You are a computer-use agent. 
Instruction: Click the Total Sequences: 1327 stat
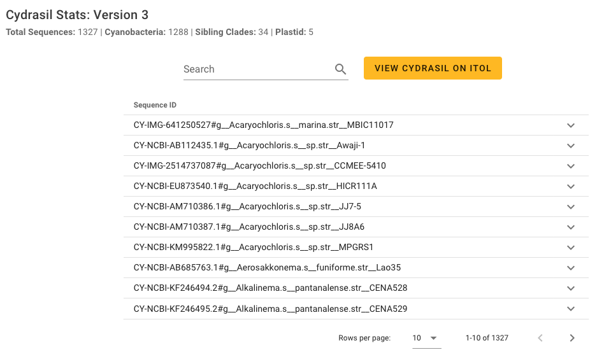coord(52,32)
